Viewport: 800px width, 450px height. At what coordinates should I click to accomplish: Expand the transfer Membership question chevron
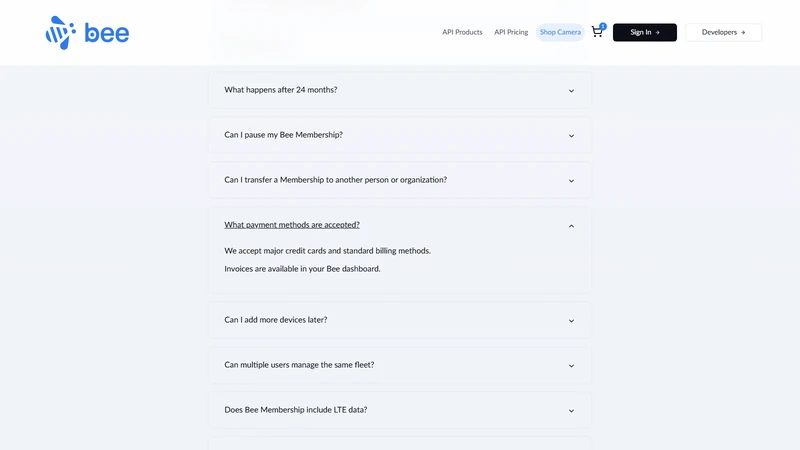tap(571, 181)
